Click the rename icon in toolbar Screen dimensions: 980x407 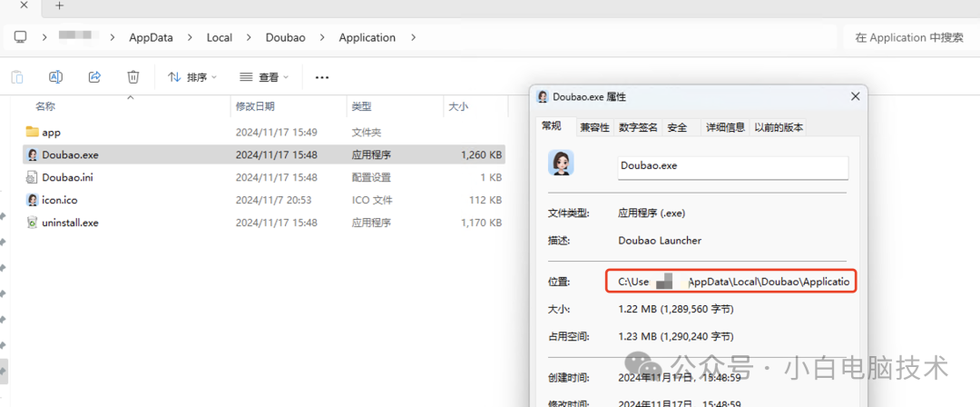click(55, 77)
